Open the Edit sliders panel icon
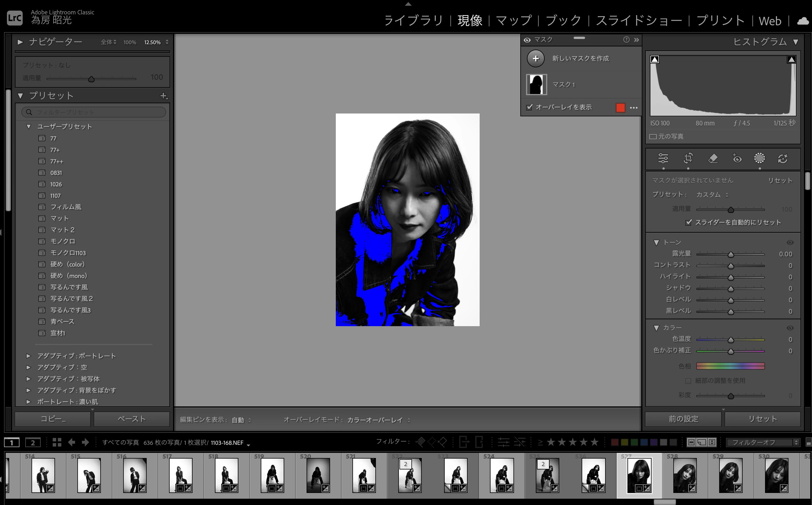 point(663,158)
